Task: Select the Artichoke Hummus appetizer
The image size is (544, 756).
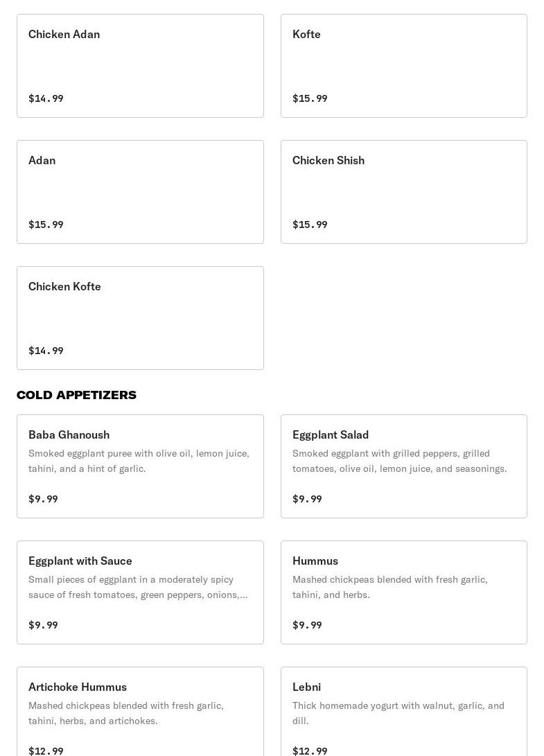Action: (140, 712)
